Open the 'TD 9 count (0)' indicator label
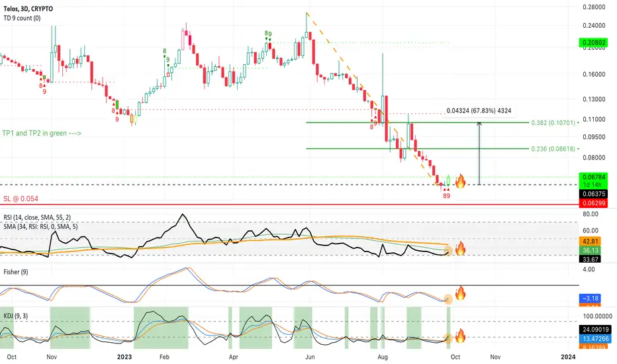 22,18
